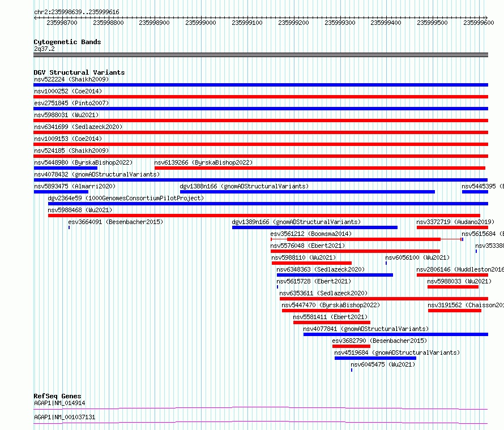Click the nsv522224 (Shaikh2009) blue variant bar
504x430 pixels.
(x=260, y=85)
